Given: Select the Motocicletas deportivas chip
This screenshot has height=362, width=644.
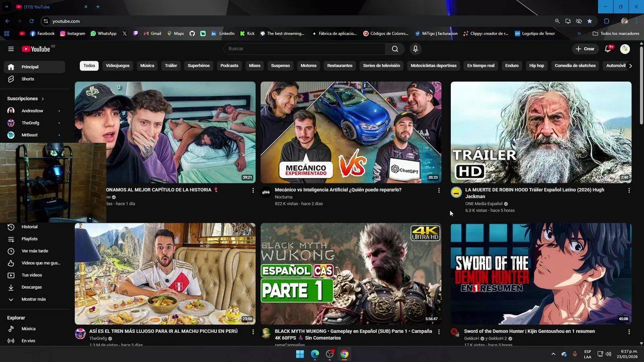Looking at the screenshot, I should pos(434,65).
